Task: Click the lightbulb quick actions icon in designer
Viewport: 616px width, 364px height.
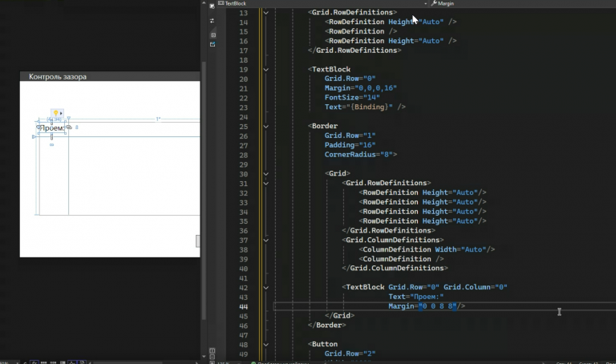Action: pos(56,115)
